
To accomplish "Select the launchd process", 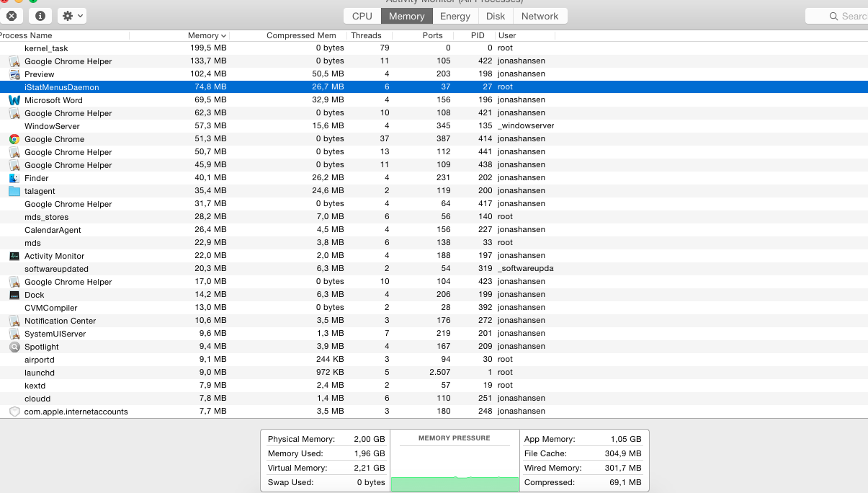I will [x=434, y=373].
